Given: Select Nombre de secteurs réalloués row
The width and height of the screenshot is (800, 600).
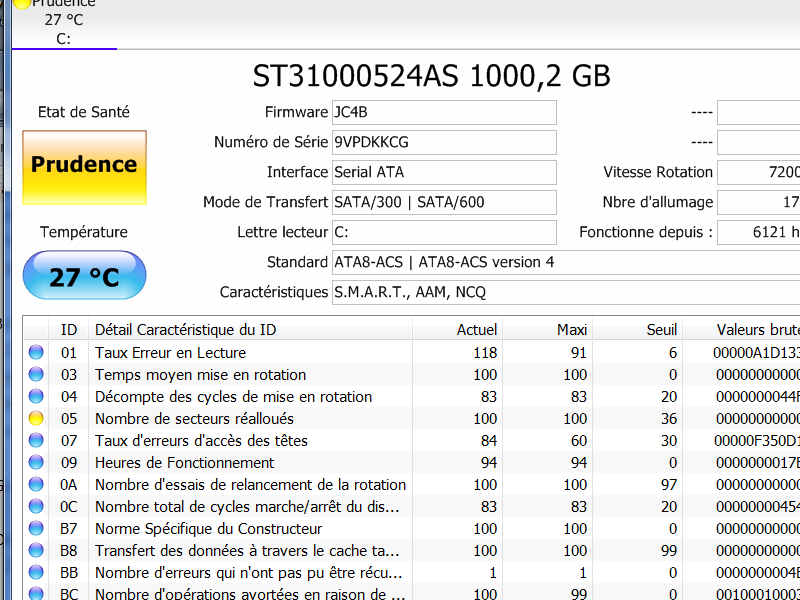Looking at the screenshot, I should 412,418.
